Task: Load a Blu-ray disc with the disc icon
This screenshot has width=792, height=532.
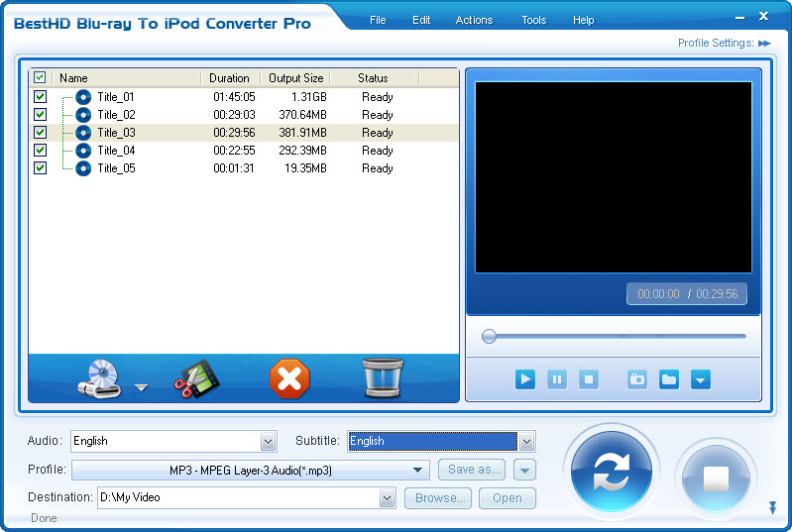Action: [x=99, y=379]
